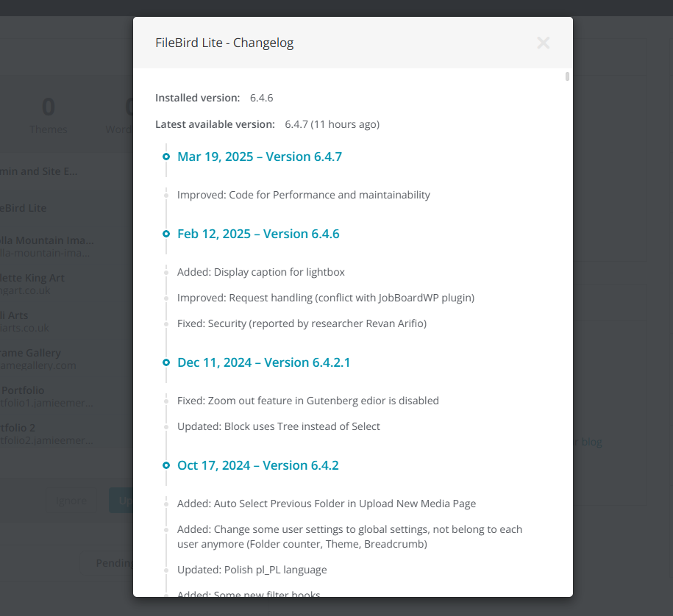Image resolution: width=673 pixels, height=616 pixels.
Task: Click the Themes counter in the background
Action: pos(48,115)
